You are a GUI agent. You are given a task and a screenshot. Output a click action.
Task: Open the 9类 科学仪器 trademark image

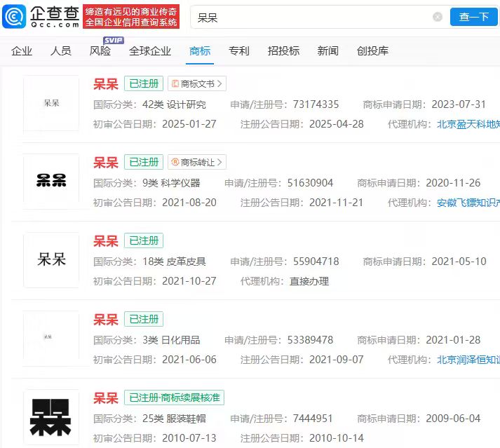[51, 182]
